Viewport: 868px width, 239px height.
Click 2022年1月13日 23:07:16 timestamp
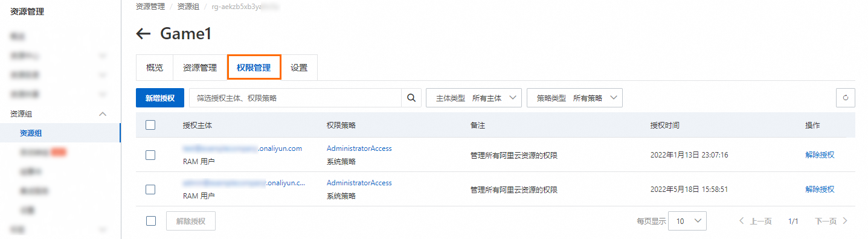(689, 155)
